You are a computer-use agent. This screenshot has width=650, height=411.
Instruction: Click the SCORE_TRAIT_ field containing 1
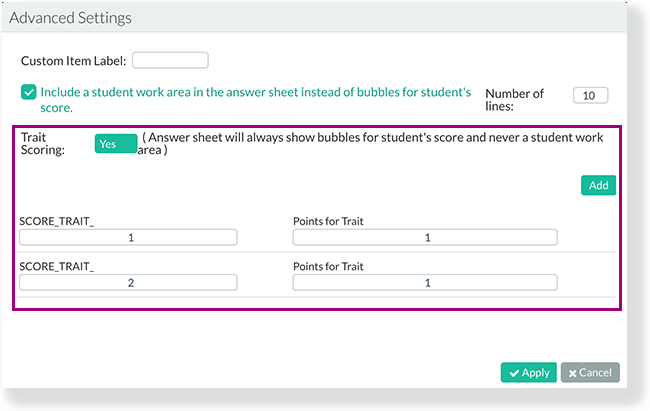[x=128, y=237]
